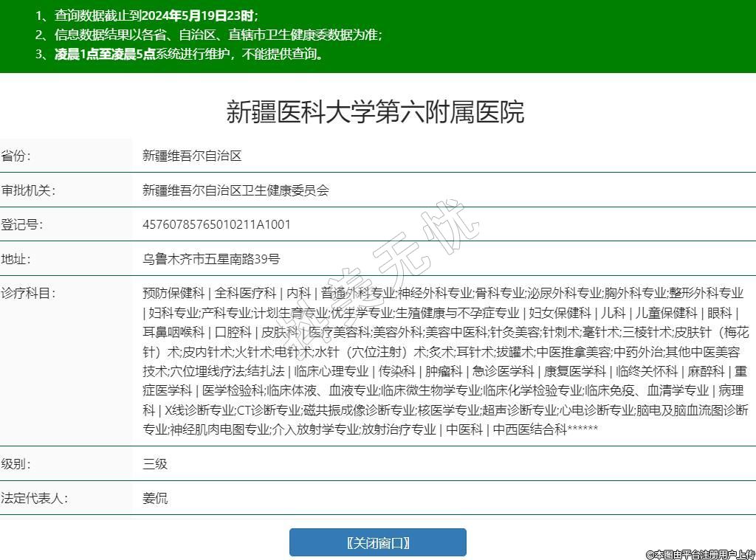Click the 省份 row label
This screenshot has width=756, height=560.
coord(17,156)
